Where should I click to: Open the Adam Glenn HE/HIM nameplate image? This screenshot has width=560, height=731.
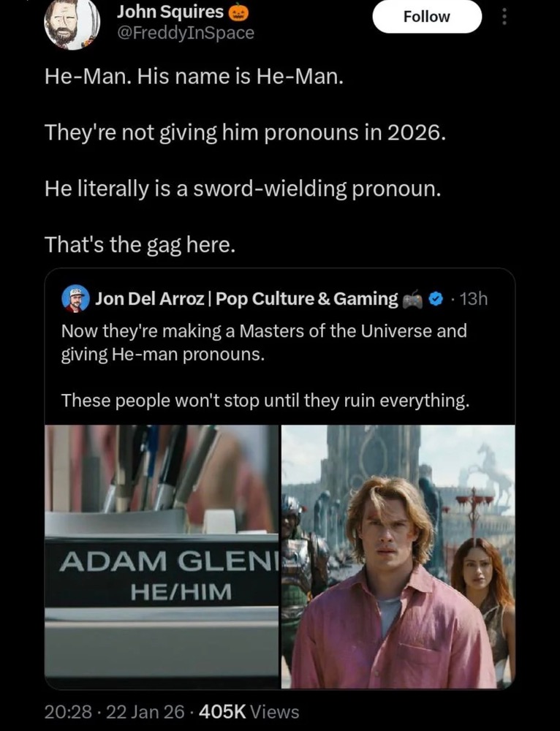tap(162, 556)
